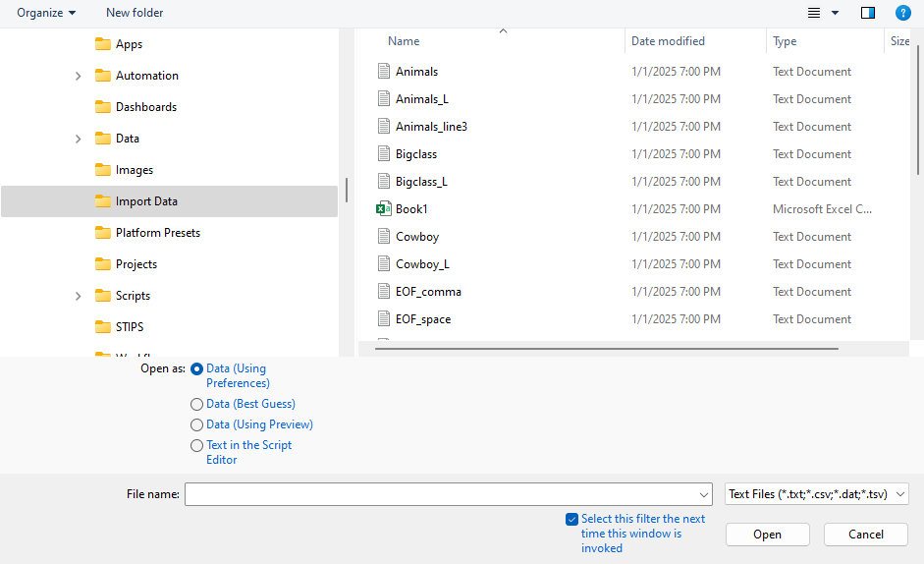Click the Microsoft Excel C... type cell
The image size is (924, 564).
coord(822,209)
